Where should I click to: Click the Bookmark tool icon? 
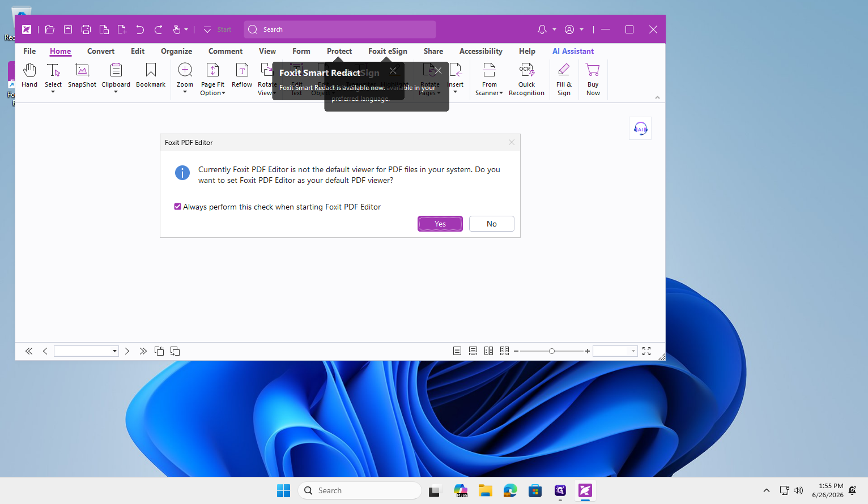pyautogui.click(x=151, y=75)
